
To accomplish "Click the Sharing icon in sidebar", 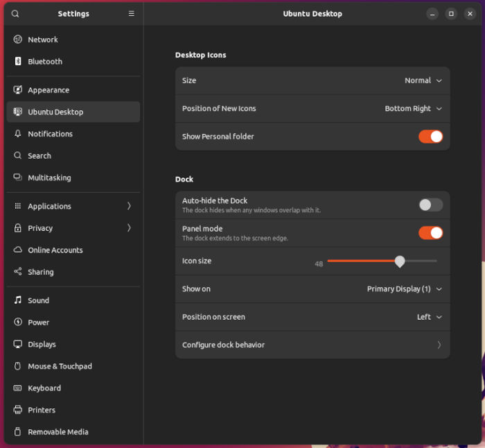I will click(17, 272).
